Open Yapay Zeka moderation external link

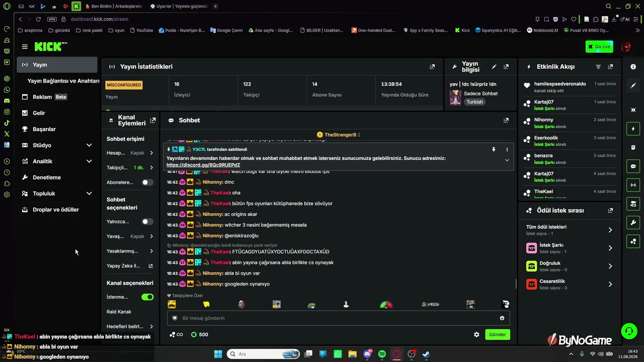click(130, 266)
